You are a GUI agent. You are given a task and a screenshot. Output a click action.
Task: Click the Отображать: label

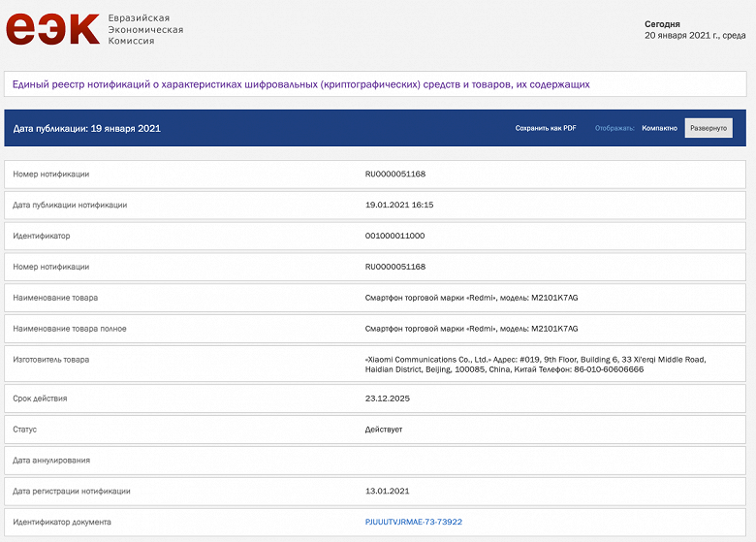(x=614, y=128)
